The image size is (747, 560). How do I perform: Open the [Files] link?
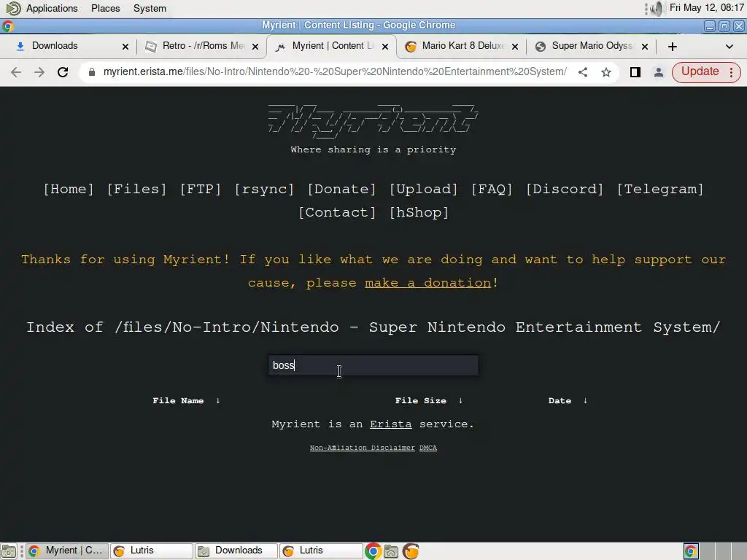136,189
